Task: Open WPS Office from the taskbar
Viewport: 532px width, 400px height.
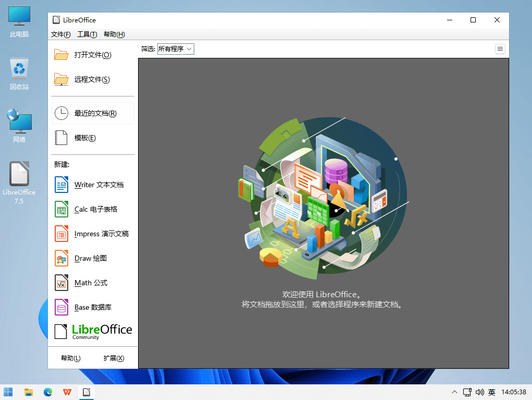Action: [67, 392]
